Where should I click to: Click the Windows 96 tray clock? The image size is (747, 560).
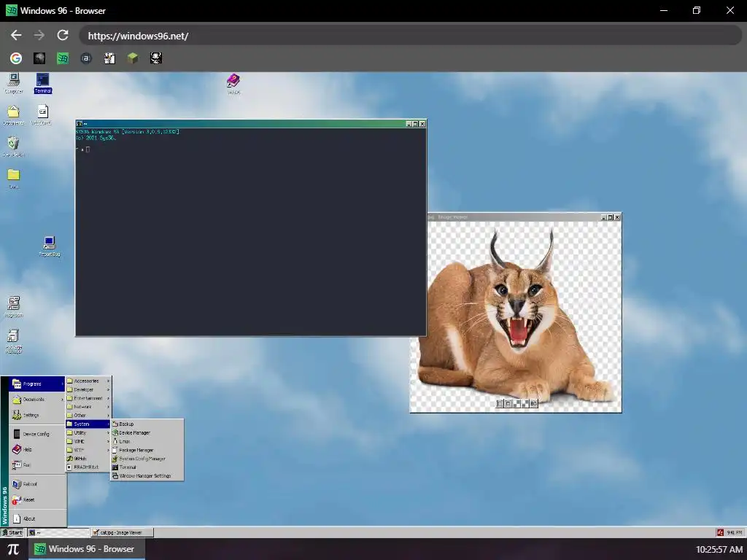[x=735, y=532]
